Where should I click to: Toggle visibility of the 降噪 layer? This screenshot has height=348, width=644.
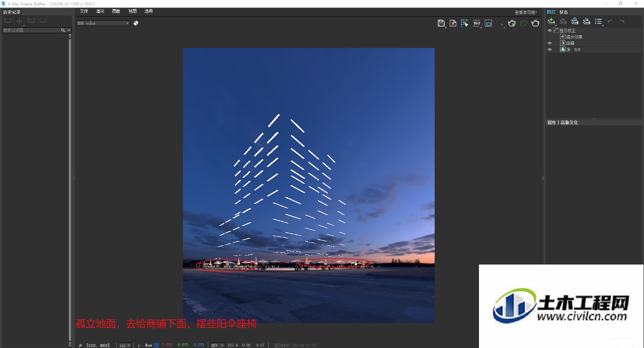click(x=549, y=43)
